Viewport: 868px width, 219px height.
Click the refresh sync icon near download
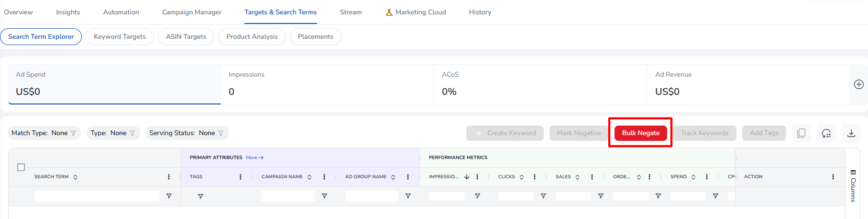point(826,133)
